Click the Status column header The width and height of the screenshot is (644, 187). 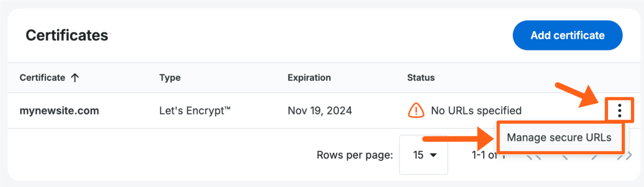[x=421, y=78]
